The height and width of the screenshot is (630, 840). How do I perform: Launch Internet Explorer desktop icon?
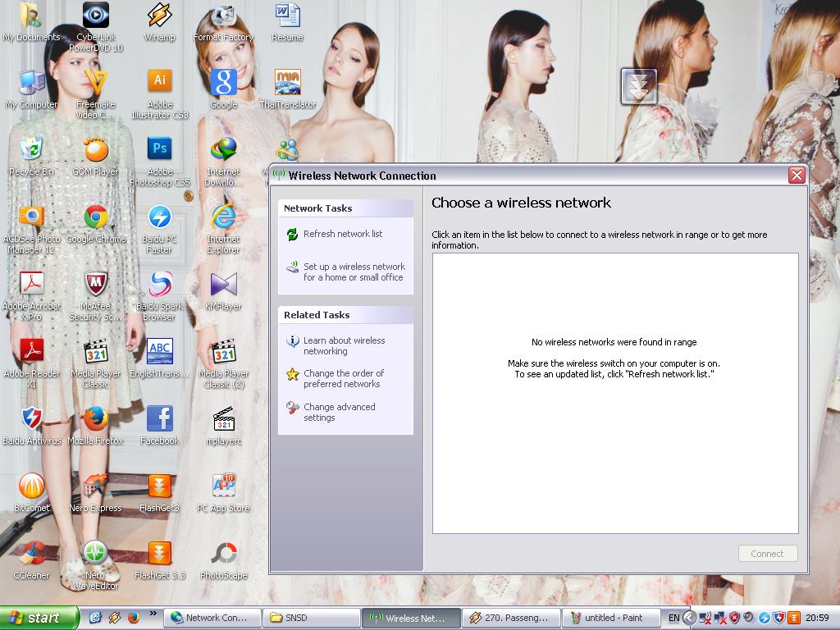[x=223, y=230]
